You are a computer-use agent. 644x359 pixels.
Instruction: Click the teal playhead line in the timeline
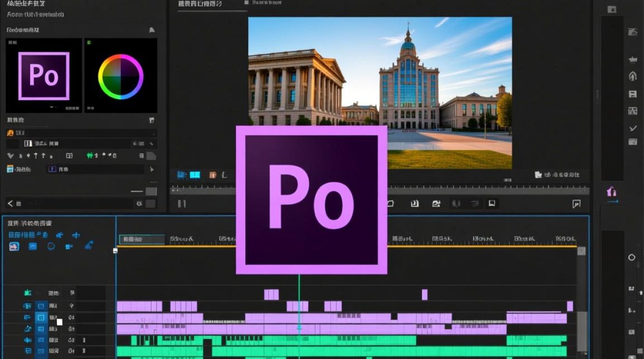point(299,316)
